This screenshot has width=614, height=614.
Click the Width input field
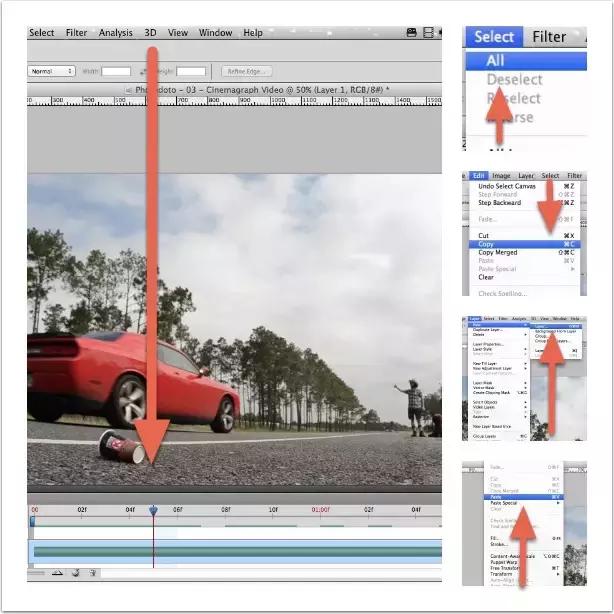click(116, 72)
